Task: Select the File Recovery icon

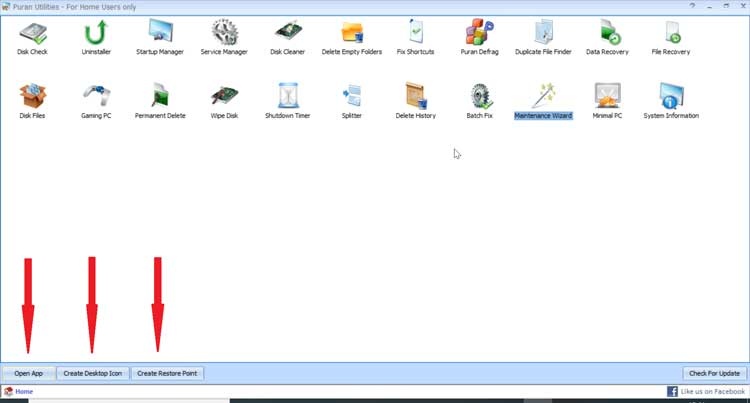Action: pyautogui.click(x=672, y=32)
